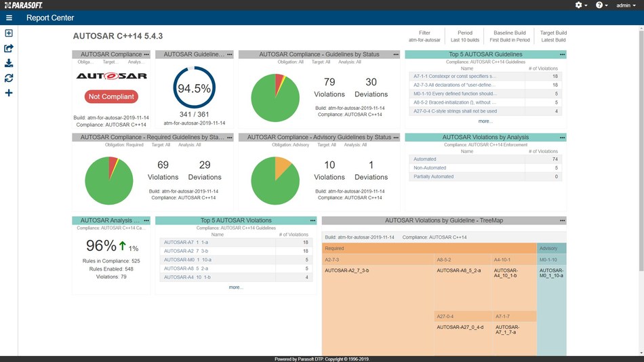The image size is (644, 362).
Task: Open options for AUTOSAR Analysis widget
Action: click(146, 220)
